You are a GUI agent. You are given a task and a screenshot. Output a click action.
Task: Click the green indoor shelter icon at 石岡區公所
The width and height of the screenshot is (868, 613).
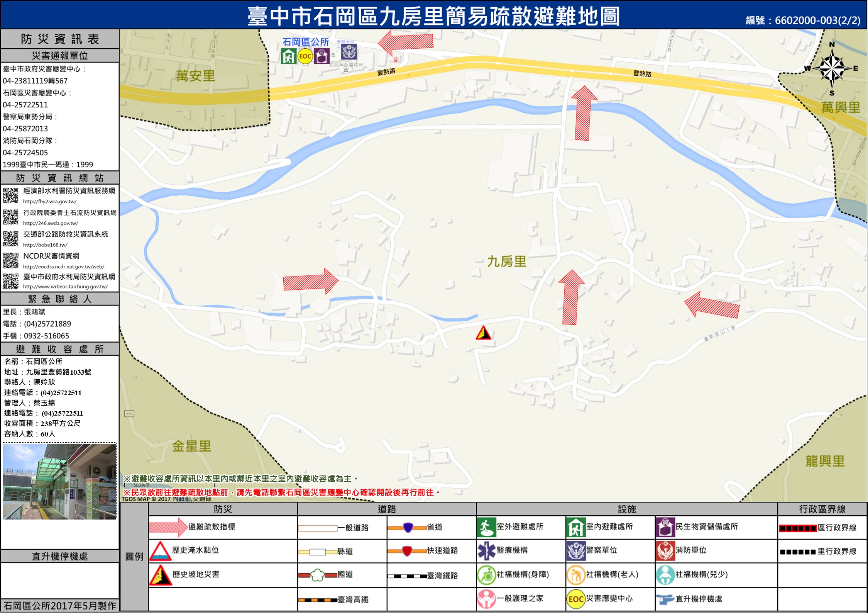(x=288, y=56)
